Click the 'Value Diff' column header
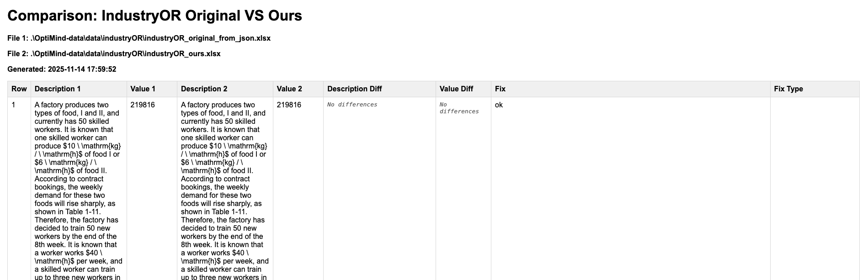 coord(456,89)
